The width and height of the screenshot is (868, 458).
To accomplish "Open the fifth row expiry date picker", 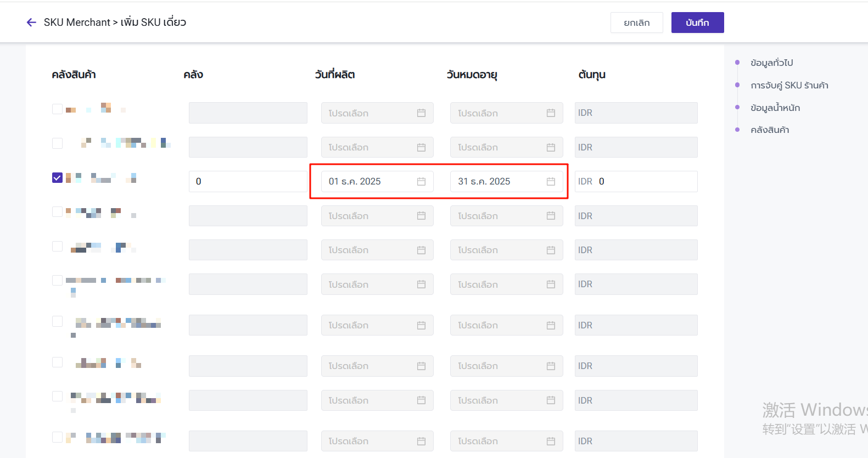I will pos(506,250).
